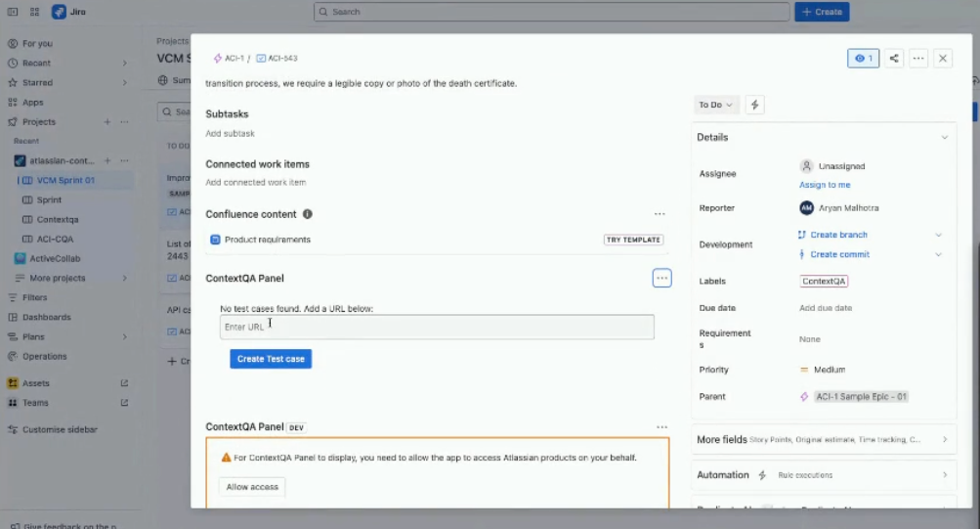The width and height of the screenshot is (980, 529).
Task: Click Requirements None value
Action: [809, 339]
